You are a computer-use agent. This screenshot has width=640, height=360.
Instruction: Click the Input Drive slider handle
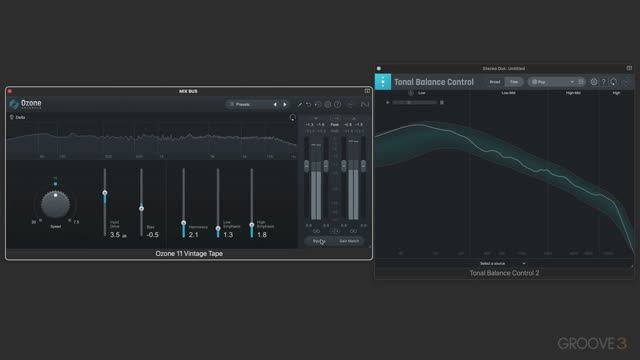[105, 193]
